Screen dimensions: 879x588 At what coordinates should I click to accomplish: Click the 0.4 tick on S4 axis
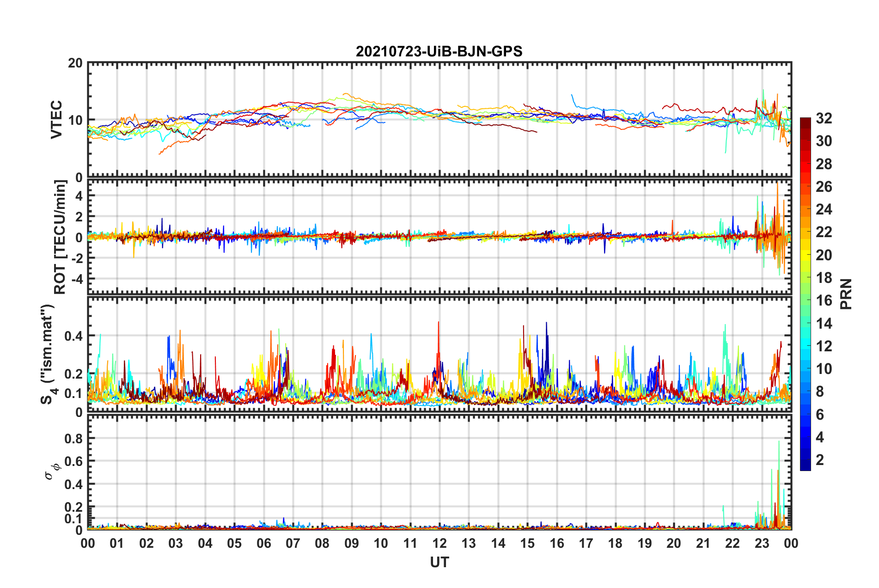[x=73, y=336]
